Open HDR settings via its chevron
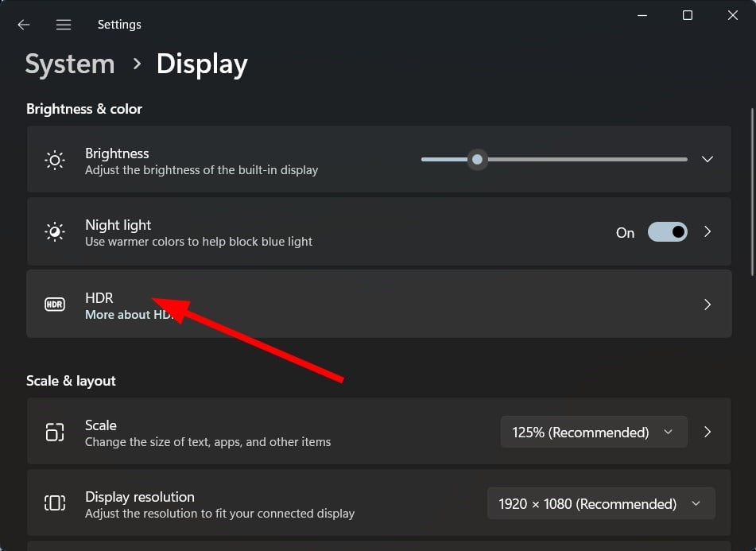This screenshot has width=756, height=551. (708, 305)
